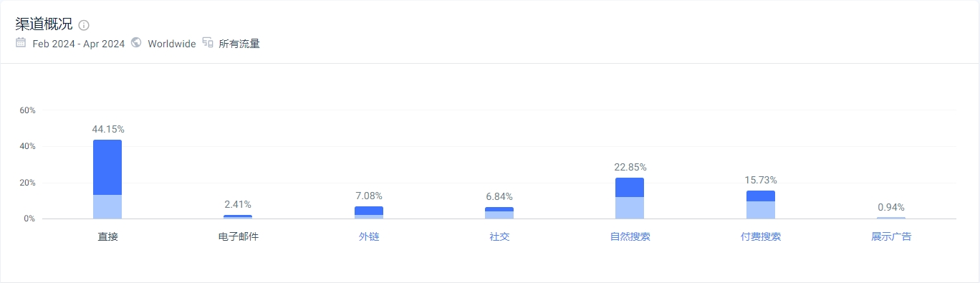Open the 社交 channel link
Image resolution: width=980 pixels, height=283 pixels.
(x=499, y=236)
